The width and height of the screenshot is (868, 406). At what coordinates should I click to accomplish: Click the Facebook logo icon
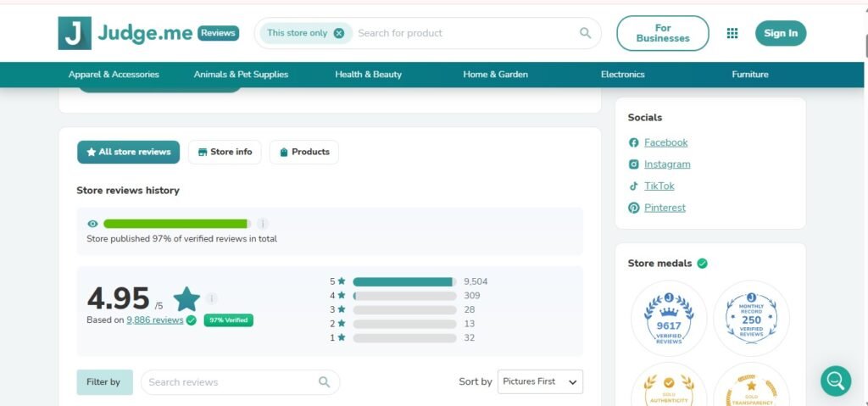[634, 142]
